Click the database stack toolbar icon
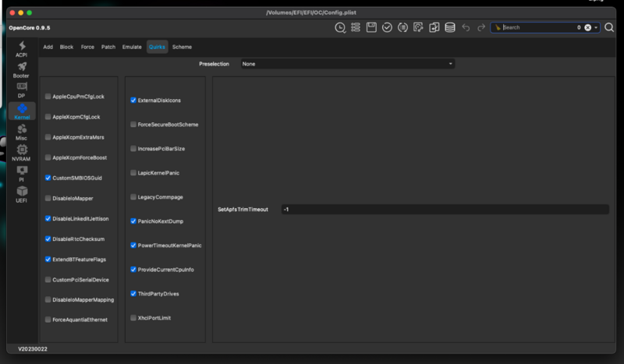 [450, 27]
